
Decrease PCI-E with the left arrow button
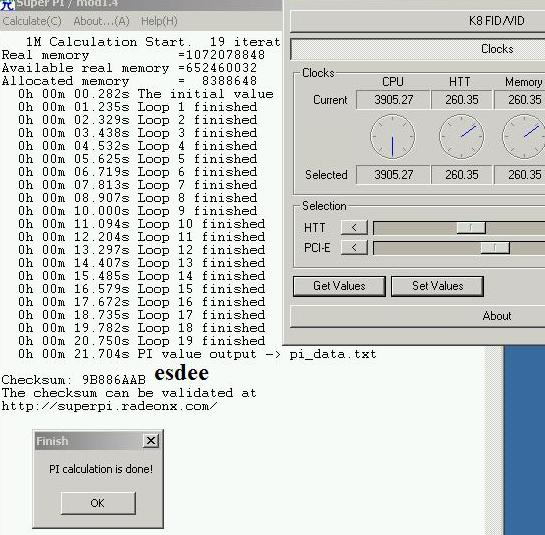[x=354, y=248]
